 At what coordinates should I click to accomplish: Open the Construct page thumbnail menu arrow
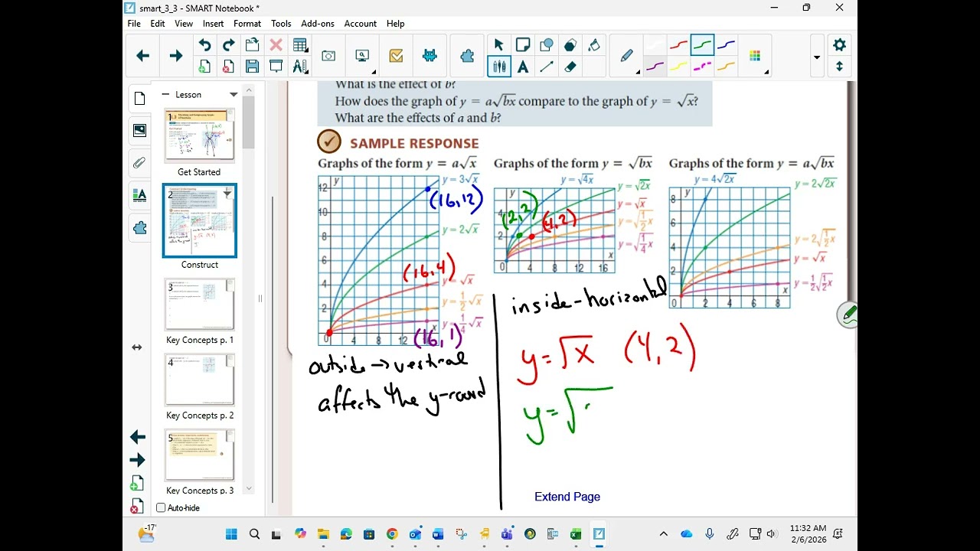pos(227,194)
